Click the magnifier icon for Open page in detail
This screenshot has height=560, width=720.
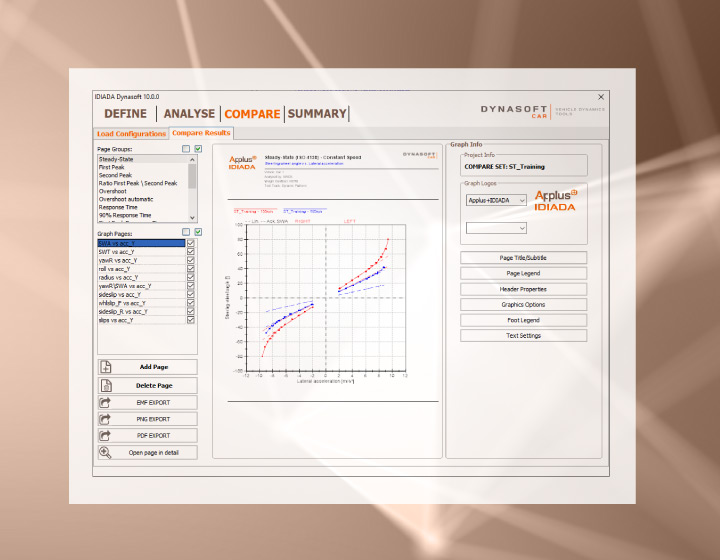coord(105,453)
